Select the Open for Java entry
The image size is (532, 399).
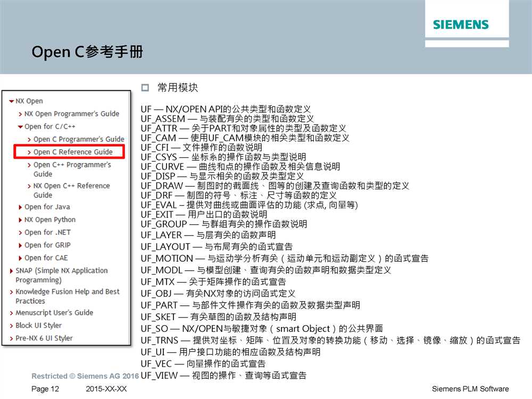click(x=47, y=207)
